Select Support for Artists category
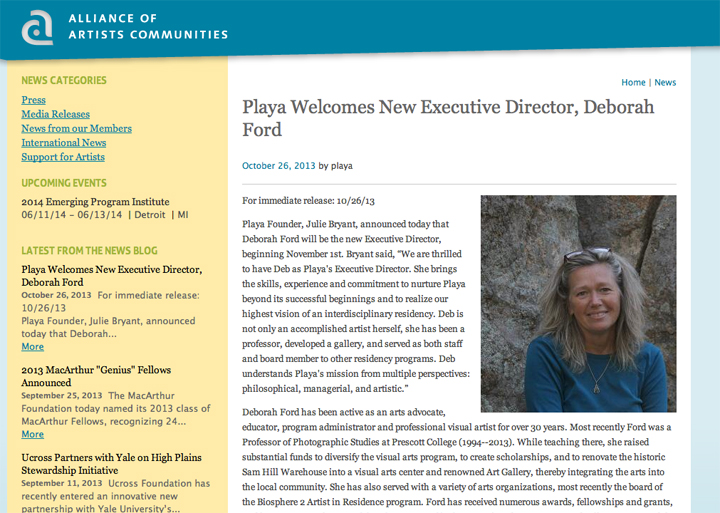The image size is (720, 513). 63,157
